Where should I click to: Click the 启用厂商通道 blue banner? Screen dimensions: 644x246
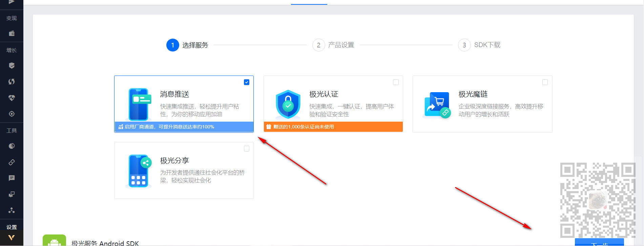[x=184, y=127]
